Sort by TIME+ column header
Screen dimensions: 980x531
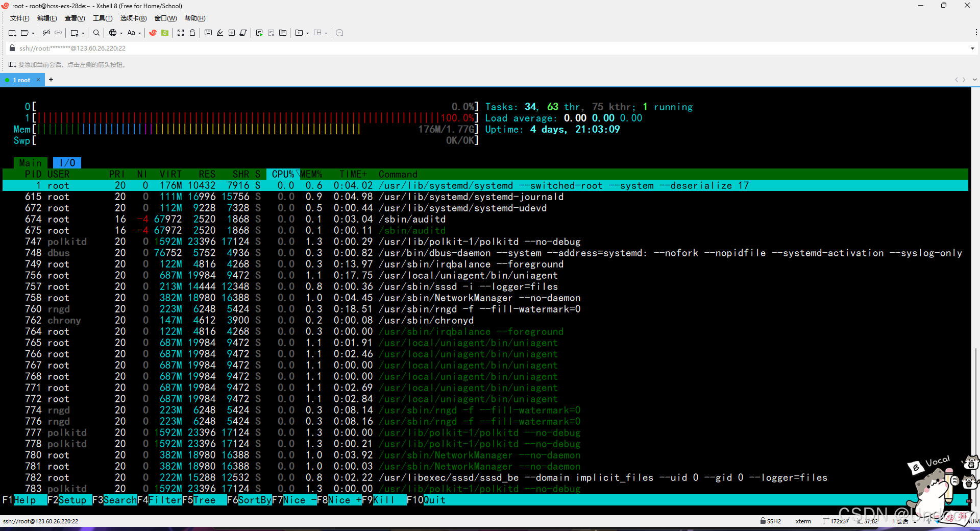(353, 174)
